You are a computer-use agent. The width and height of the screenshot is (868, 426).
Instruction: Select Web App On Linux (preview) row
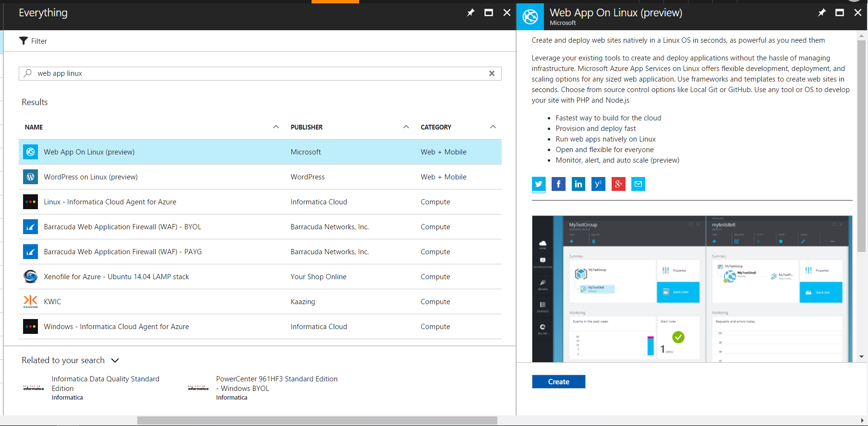[260, 152]
